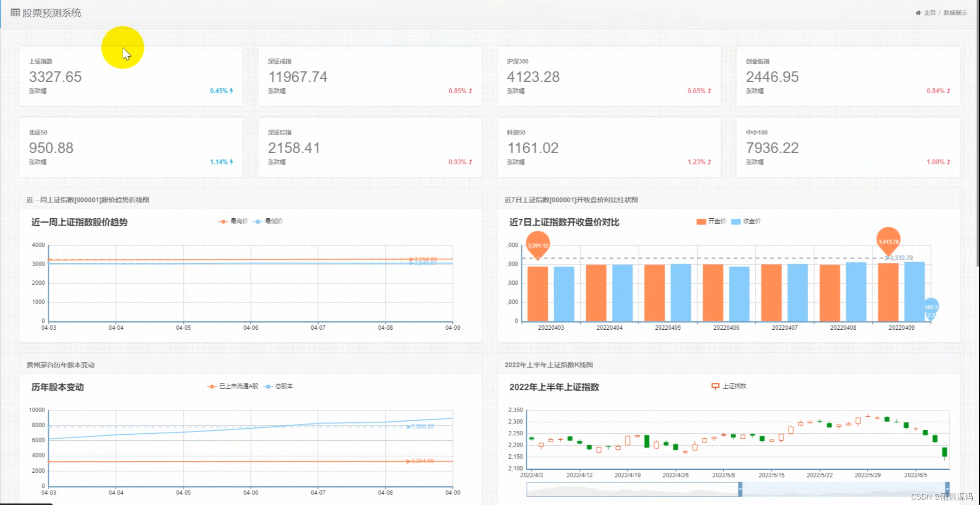Click the blue bolt icon in 北证50 card
The height and width of the screenshot is (505, 980).
232,162
